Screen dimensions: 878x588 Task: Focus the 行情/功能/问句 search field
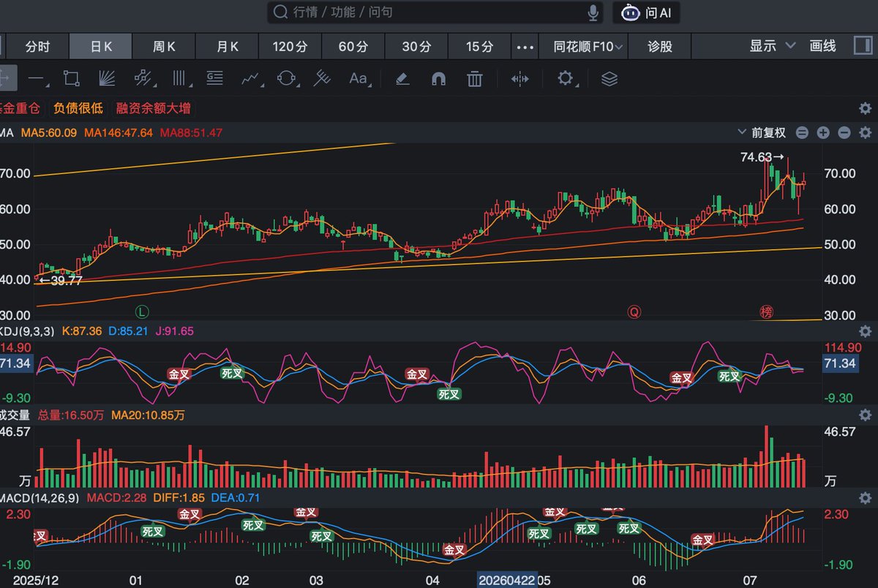pos(435,12)
